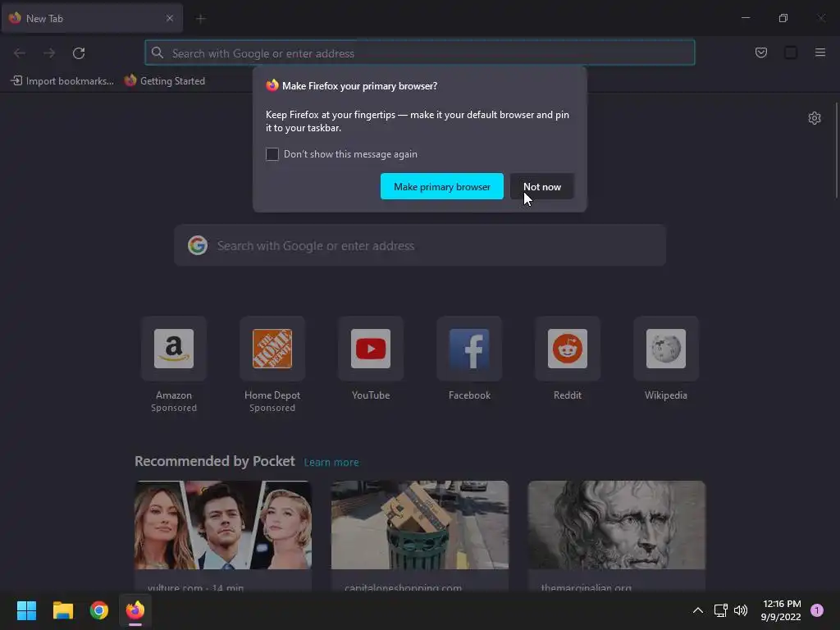This screenshot has height=630, width=840.
Task: Click the dark square toolbar icon beside Pocket
Action: pyautogui.click(x=790, y=52)
